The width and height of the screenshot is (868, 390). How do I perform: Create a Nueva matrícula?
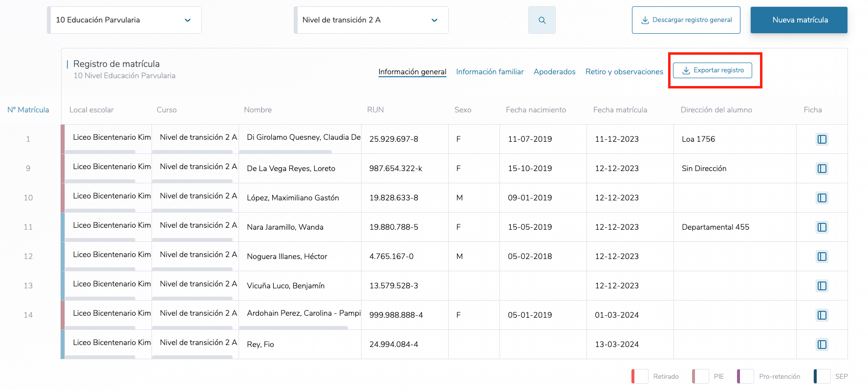coord(799,20)
